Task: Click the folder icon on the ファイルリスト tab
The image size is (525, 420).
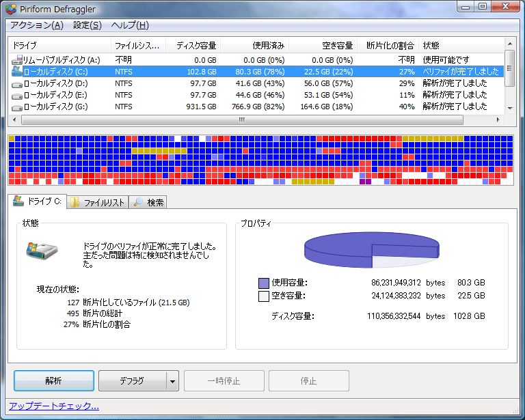Action: pos(75,202)
